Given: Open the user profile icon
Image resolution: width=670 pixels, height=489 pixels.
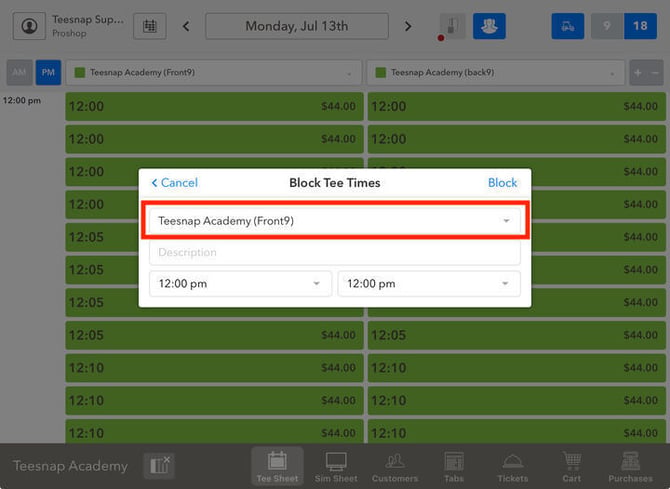Looking at the screenshot, I should pyautogui.click(x=29, y=26).
